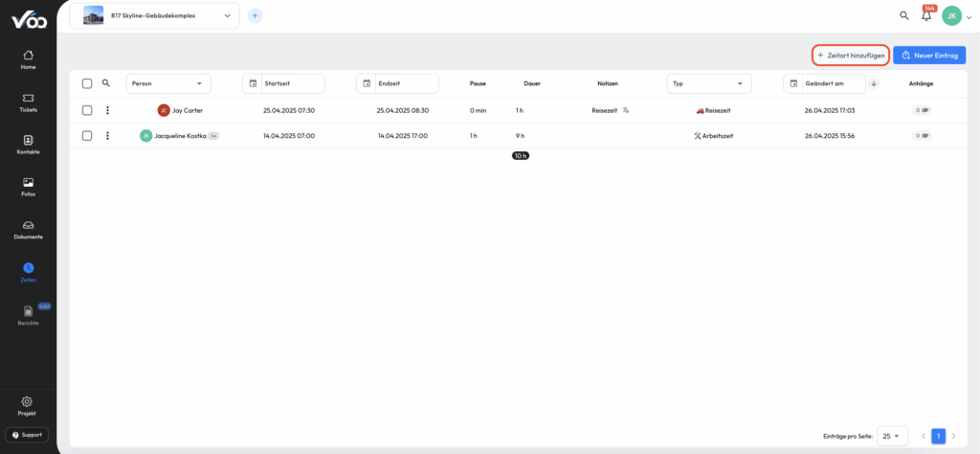This screenshot has height=454, width=980.
Task: Click Zeitart hinzufügen button
Action: pyautogui.click(x=851, y=56)
